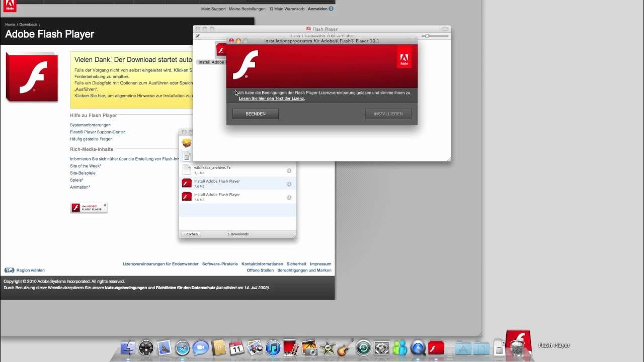Launch Photo Booth from the dock

(x=291, y=348)
